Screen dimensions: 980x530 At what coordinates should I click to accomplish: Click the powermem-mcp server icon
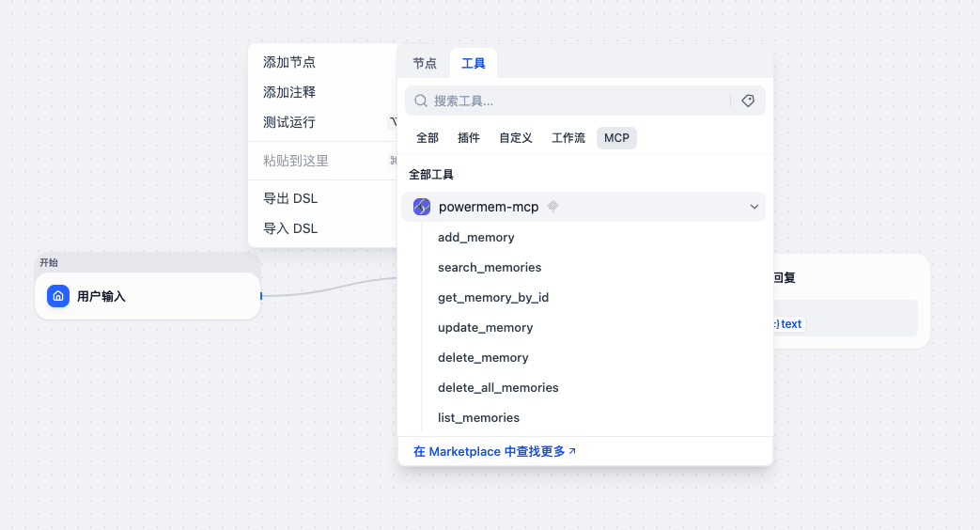click(x=422, y=207)
